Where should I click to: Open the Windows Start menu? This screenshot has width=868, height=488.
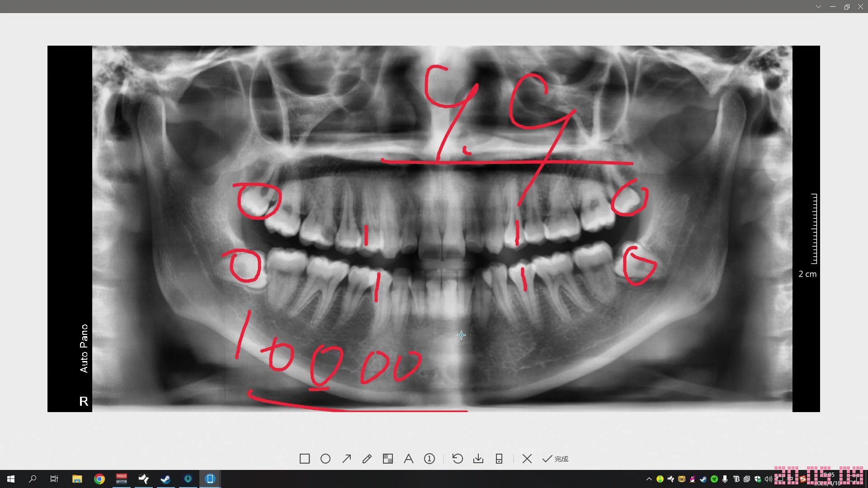click(x=11, y=479)
